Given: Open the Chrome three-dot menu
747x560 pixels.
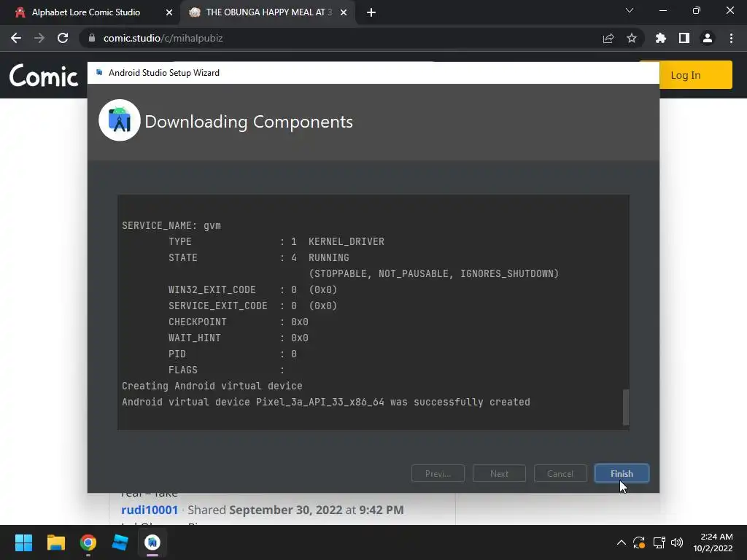Looking at the screenshot, I should 731,38.
